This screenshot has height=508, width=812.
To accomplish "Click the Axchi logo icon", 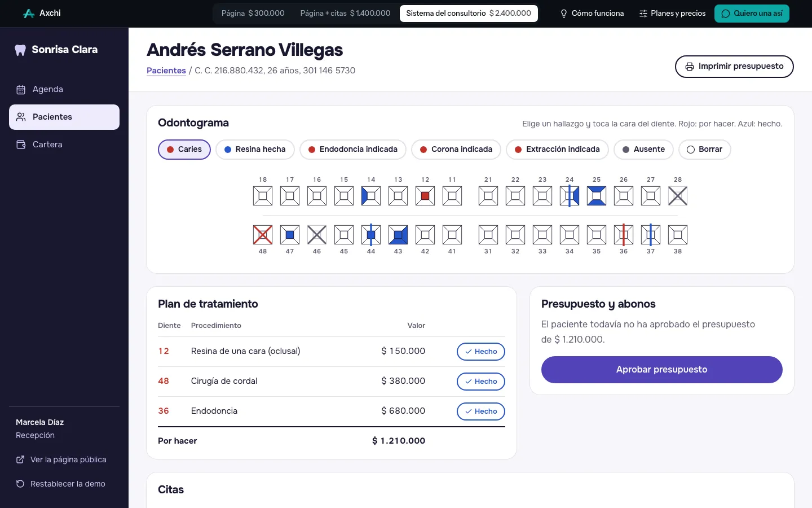I will coord(29,14).
